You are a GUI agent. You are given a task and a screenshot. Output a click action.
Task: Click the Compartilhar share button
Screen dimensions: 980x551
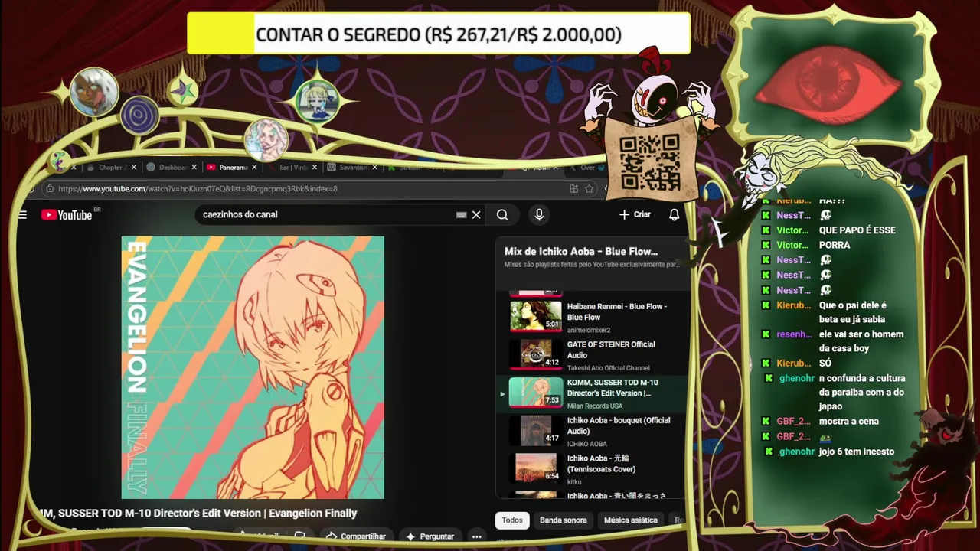point(356,536)
